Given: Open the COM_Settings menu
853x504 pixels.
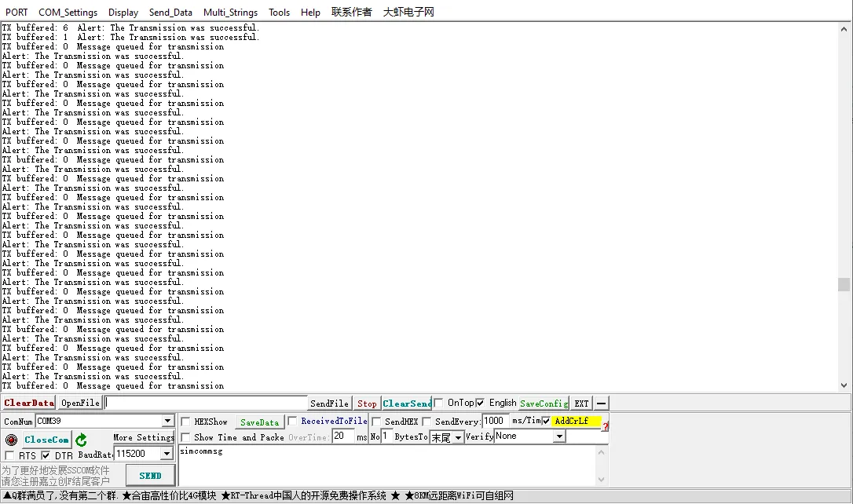Looking at the screenshot, I should click(68, 12).
